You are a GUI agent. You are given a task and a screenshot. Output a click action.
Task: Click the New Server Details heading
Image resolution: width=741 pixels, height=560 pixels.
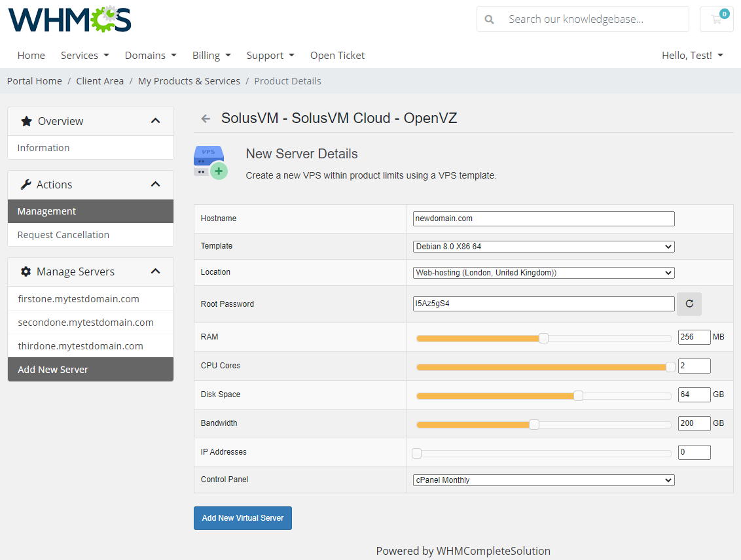tap(302, 154)
